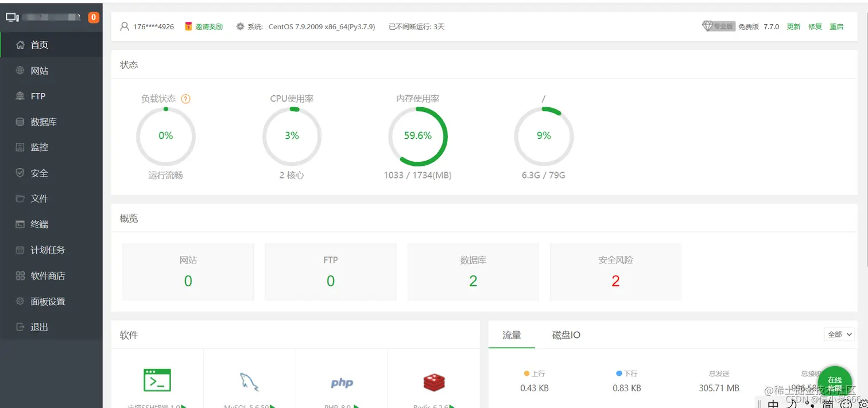
Task: Switch to the 磁盘IO tab
Action: pos(566,335)
